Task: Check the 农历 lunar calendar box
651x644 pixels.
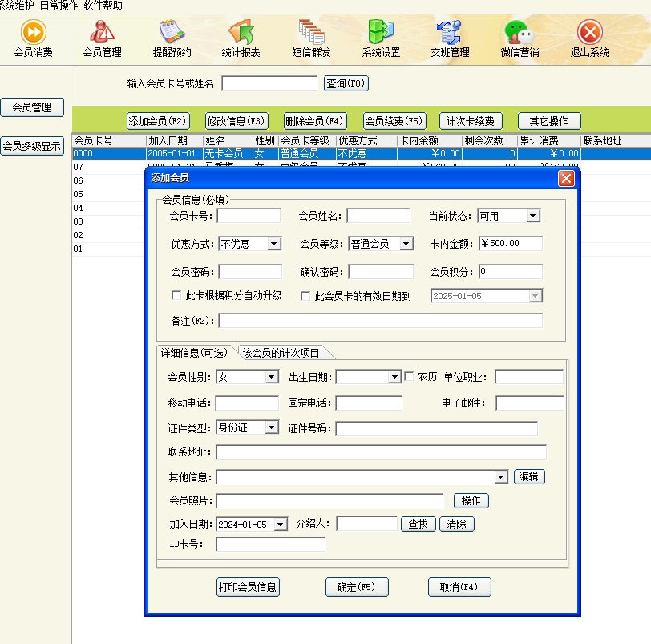Action: (409, 376)
